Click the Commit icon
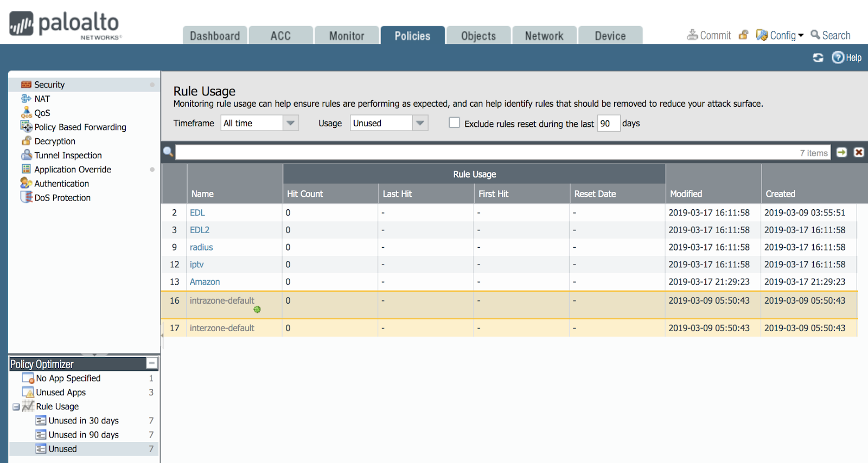 click(692, 35)
